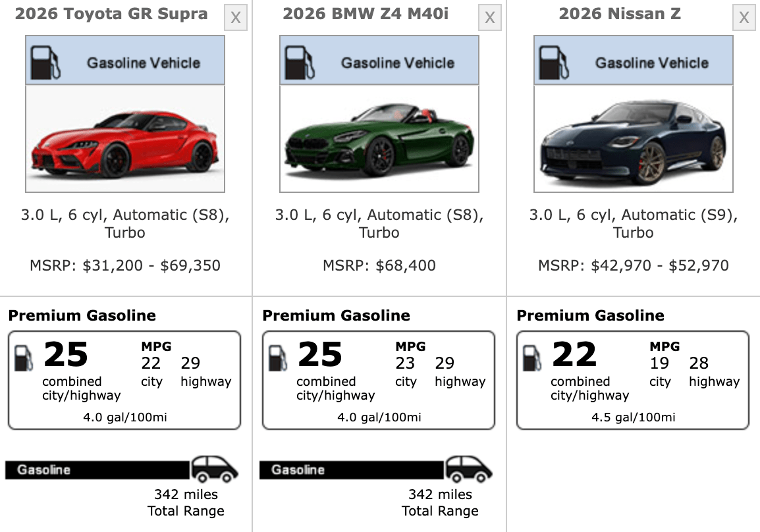Remove the 2026 Toyota GR Supra from comparison
Viewport: 760px width, 532px height.
tap(235, 18)
